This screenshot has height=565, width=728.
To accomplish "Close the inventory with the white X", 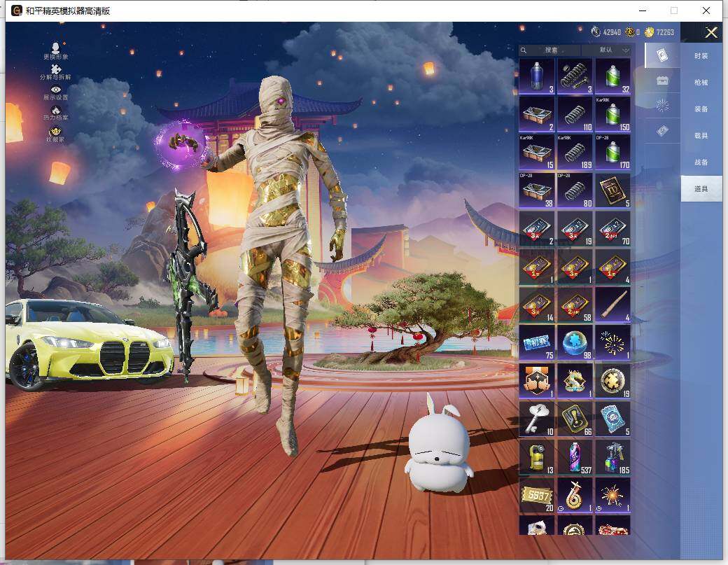I will 710,32.
